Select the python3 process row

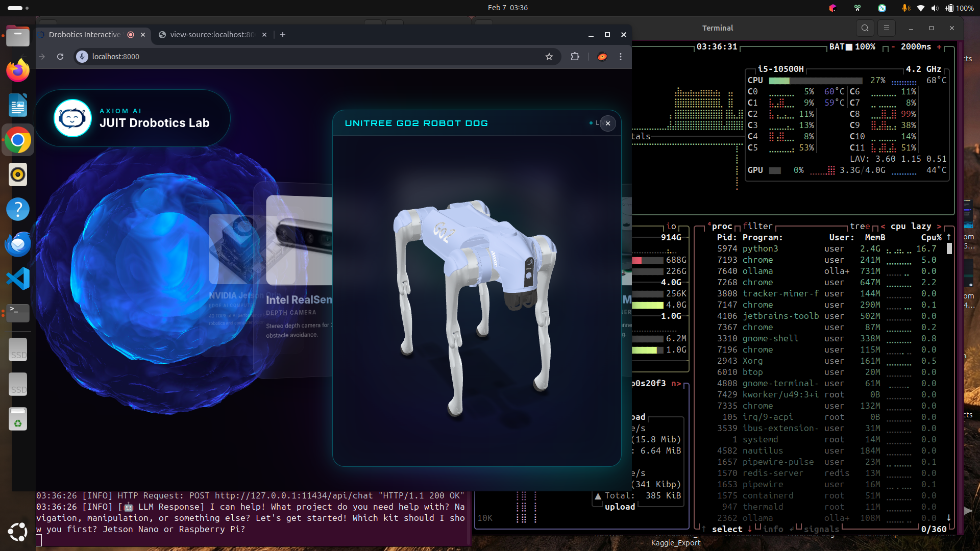pos(827,248)
